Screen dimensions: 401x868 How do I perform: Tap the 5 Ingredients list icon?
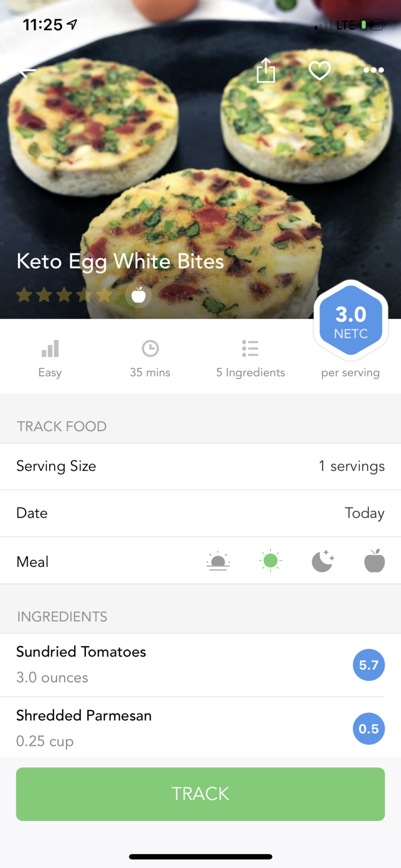point(250,349)
